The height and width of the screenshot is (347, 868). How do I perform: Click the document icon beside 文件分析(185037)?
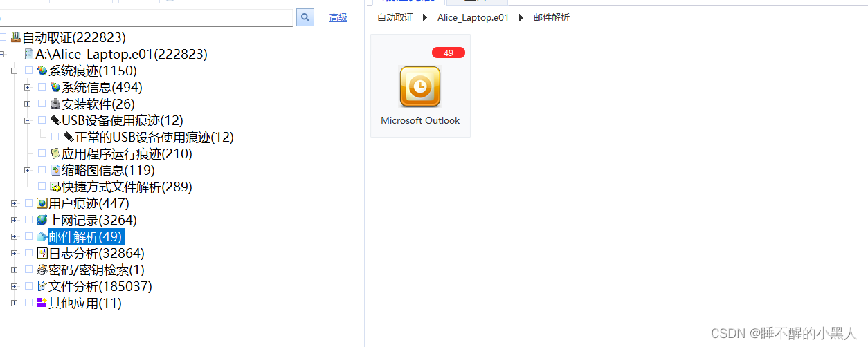click(42, 286)
